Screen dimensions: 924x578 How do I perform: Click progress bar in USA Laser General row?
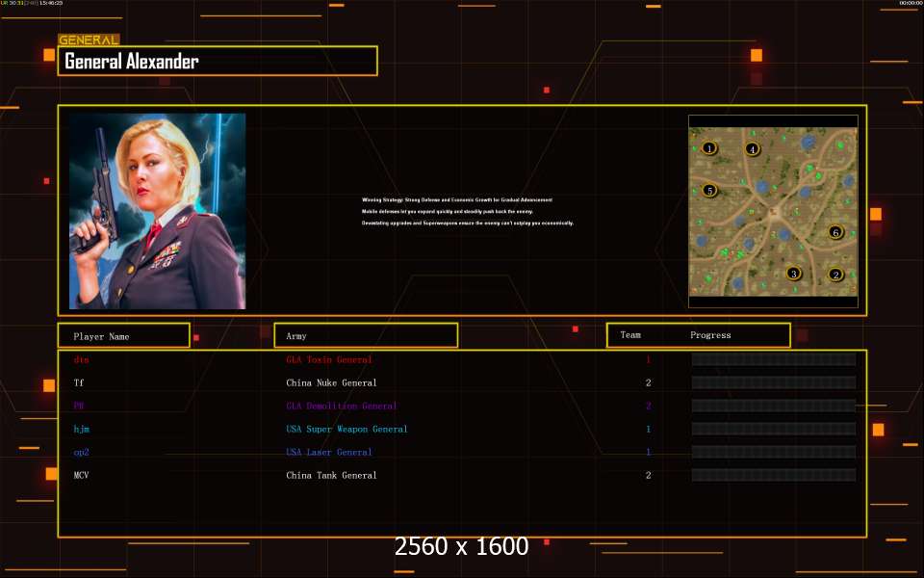773,452
